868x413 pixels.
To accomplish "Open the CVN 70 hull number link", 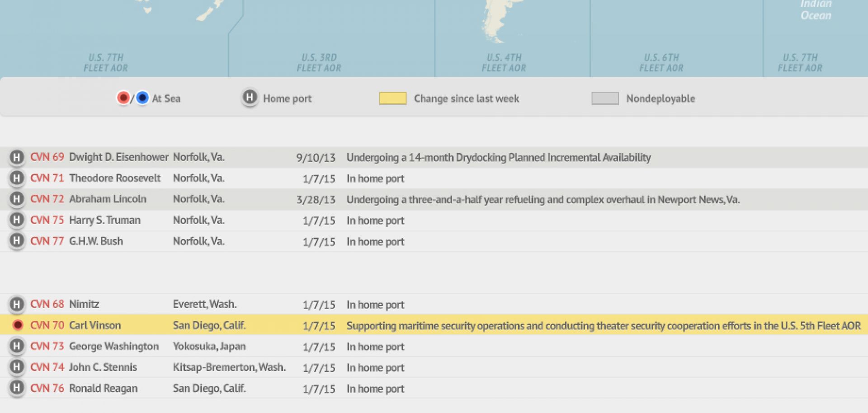I will click(47, 325).
